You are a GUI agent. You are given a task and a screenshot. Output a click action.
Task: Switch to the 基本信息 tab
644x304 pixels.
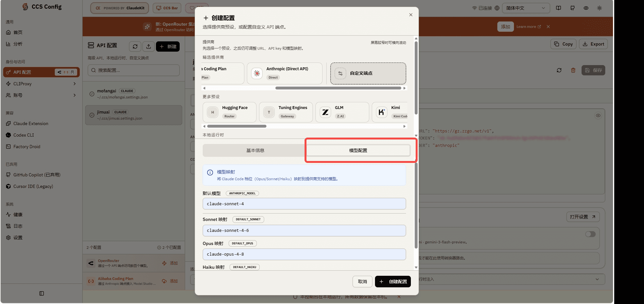click(255, 150)
